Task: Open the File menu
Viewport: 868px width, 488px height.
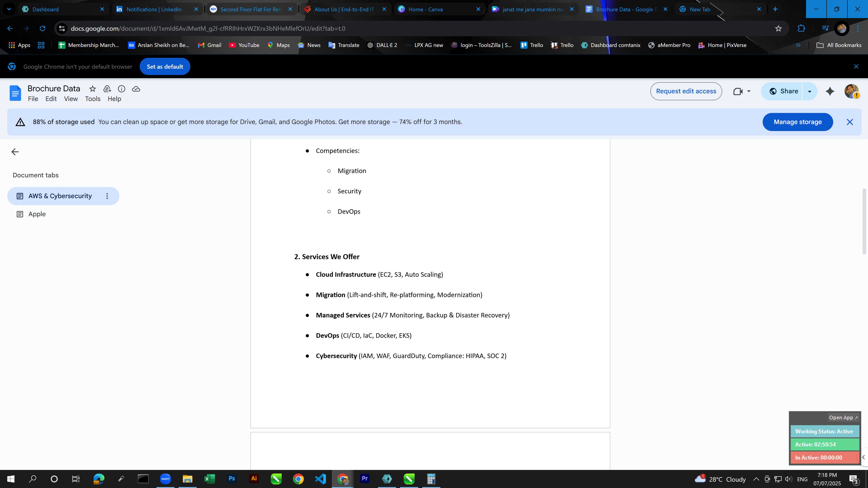Action: (33, 99)
